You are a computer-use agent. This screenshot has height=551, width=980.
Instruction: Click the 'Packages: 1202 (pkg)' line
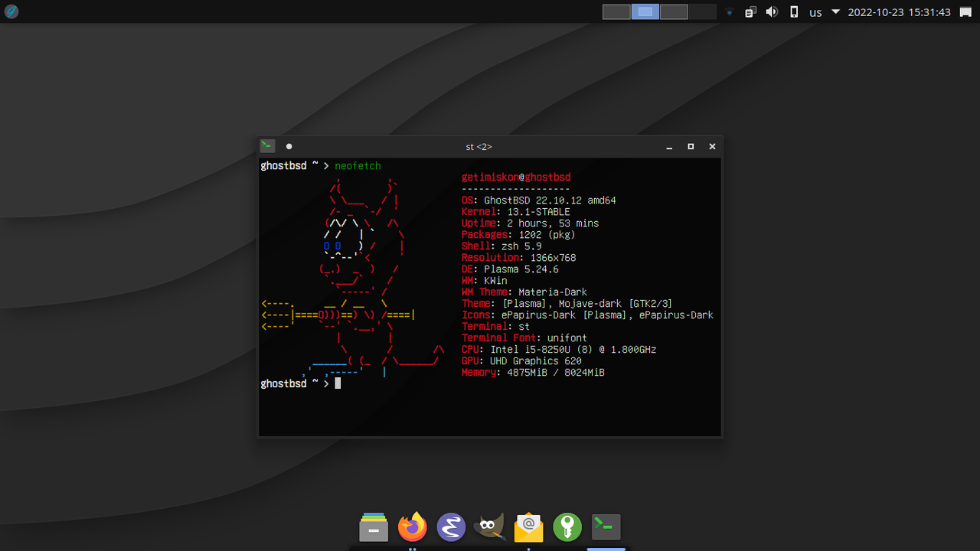pyautogui.click(x=519, y=235)
